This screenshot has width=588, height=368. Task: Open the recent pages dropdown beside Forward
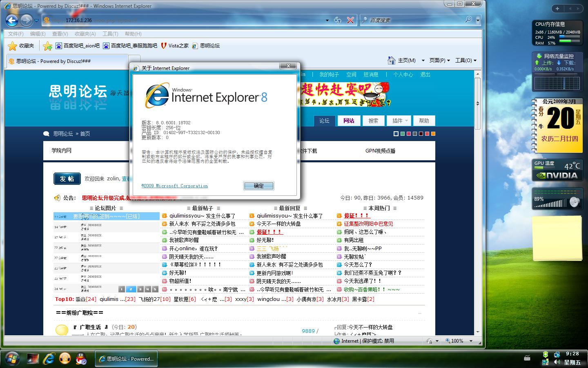(36, 20)
